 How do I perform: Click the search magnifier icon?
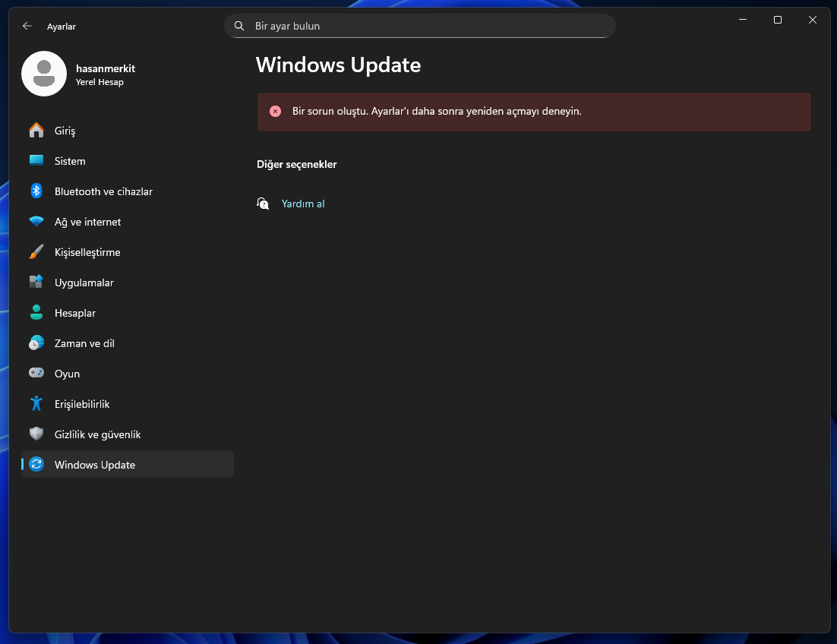tap(239, 26)
